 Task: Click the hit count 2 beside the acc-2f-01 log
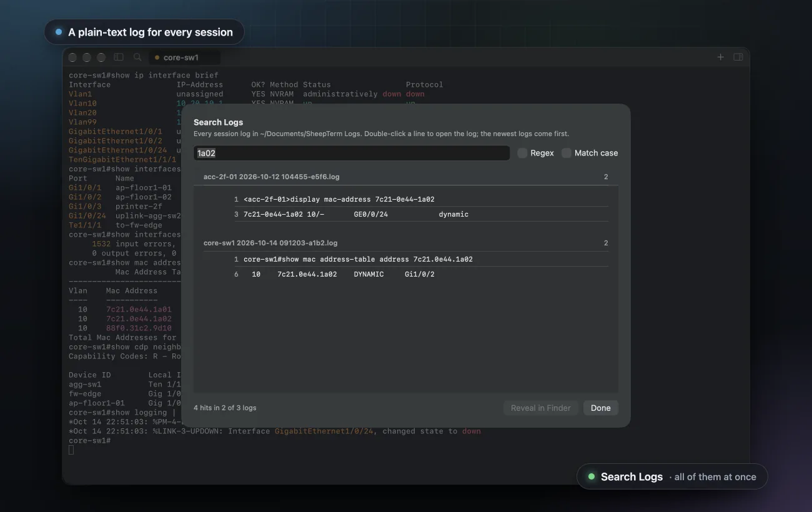[606, 177]
